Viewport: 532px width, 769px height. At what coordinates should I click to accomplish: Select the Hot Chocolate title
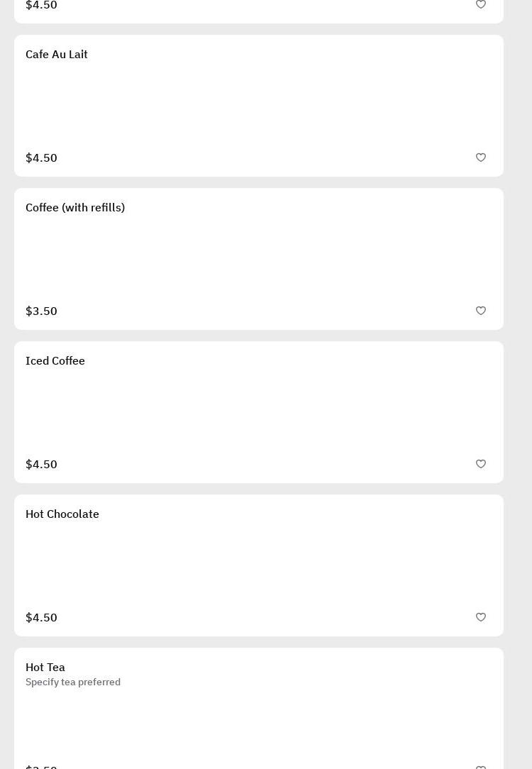pos(62,514)
